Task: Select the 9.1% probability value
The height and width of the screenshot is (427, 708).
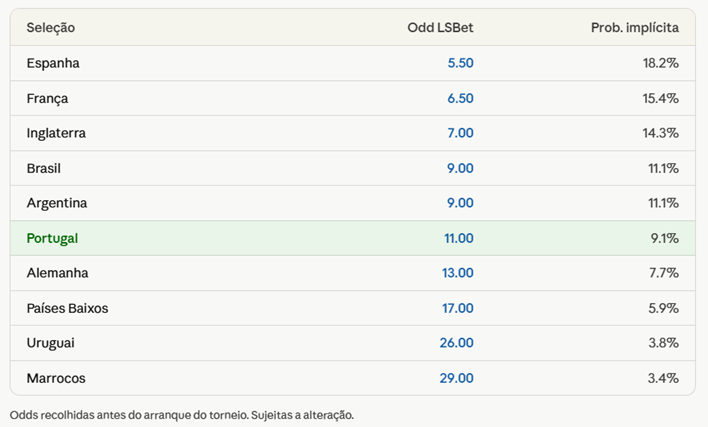Action: tap(665, 238)
